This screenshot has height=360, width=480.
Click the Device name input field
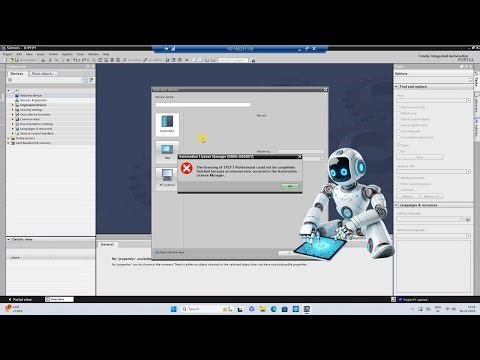point(203,105)
